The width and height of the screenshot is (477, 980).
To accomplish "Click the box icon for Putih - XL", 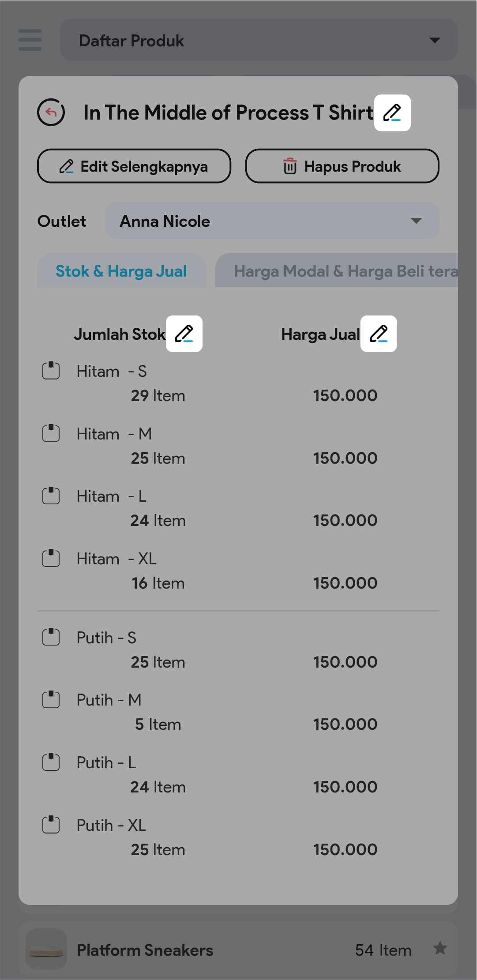I will pyautogui.click(x=51, y=825).
